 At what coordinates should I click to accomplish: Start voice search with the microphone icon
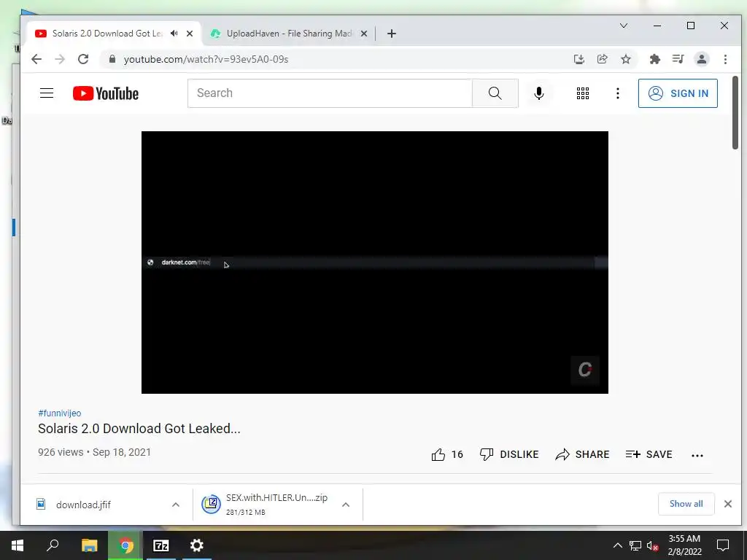pyautogui.click(x=539, y=93)
